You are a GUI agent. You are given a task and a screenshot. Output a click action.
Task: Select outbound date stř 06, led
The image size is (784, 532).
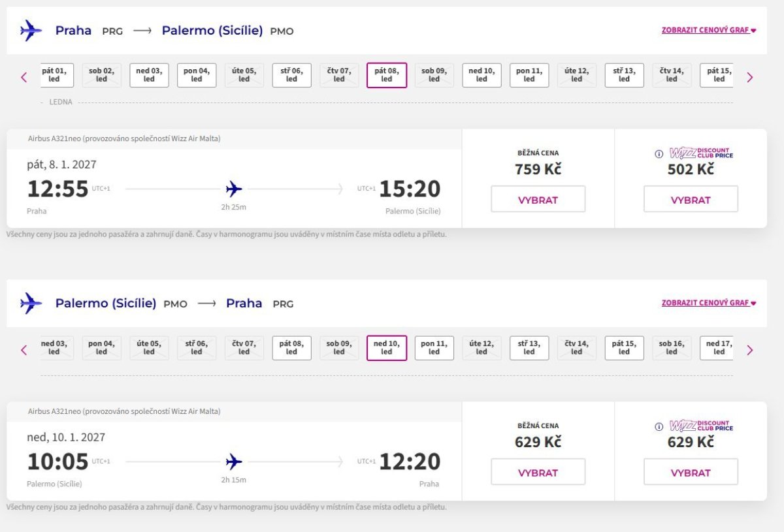coord(291,75)
